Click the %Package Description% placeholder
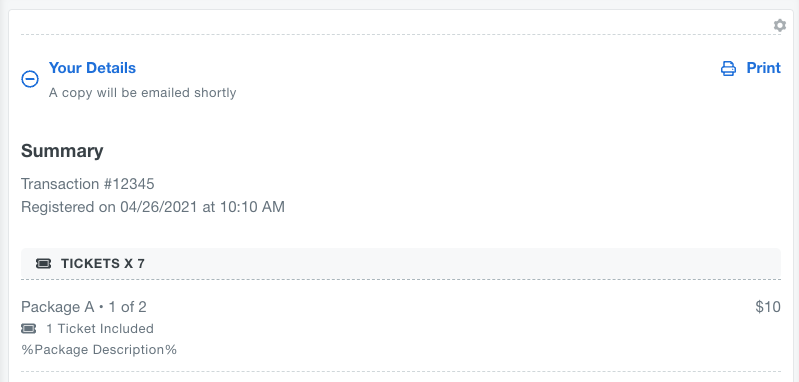The image size is (799, 382). click(x=99, y=350)
